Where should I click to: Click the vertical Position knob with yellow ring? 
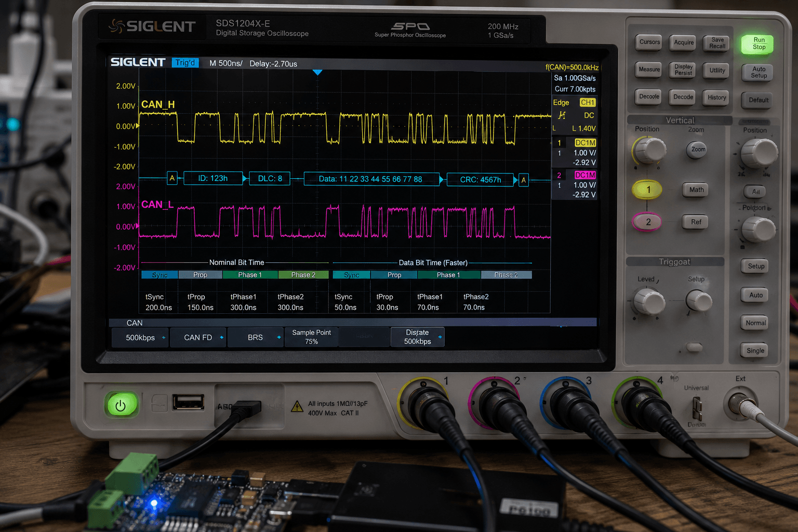coord(649,151)
